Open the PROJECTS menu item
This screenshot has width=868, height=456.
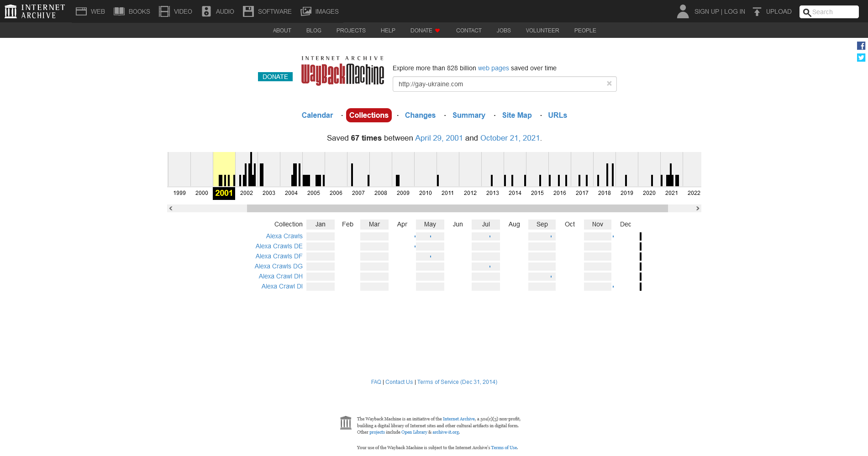[x=351, y=31]
